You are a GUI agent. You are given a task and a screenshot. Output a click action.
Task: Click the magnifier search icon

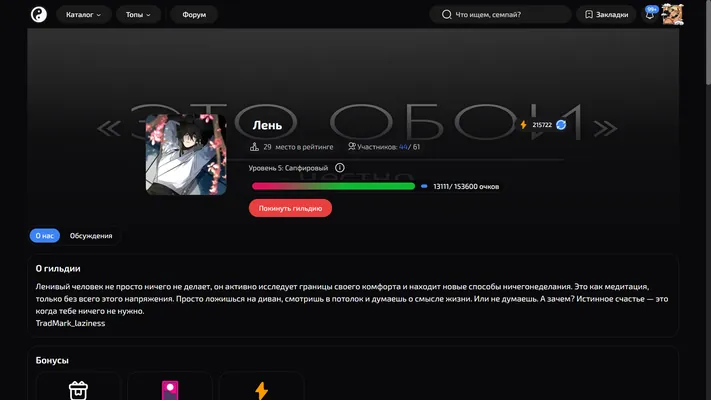[x=447, y=15]
